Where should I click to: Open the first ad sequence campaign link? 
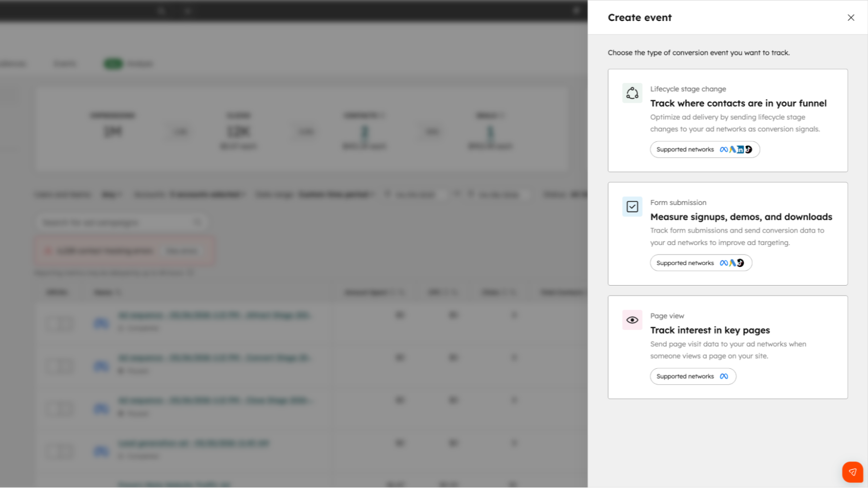click(215, 315)
